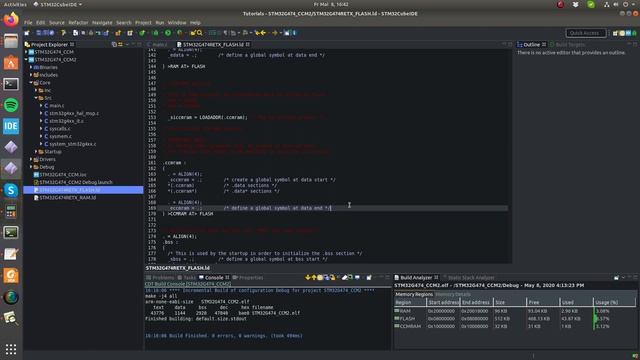Expand the Debug folder
Screen dimensions: 640x360
[x=31, y=167]
